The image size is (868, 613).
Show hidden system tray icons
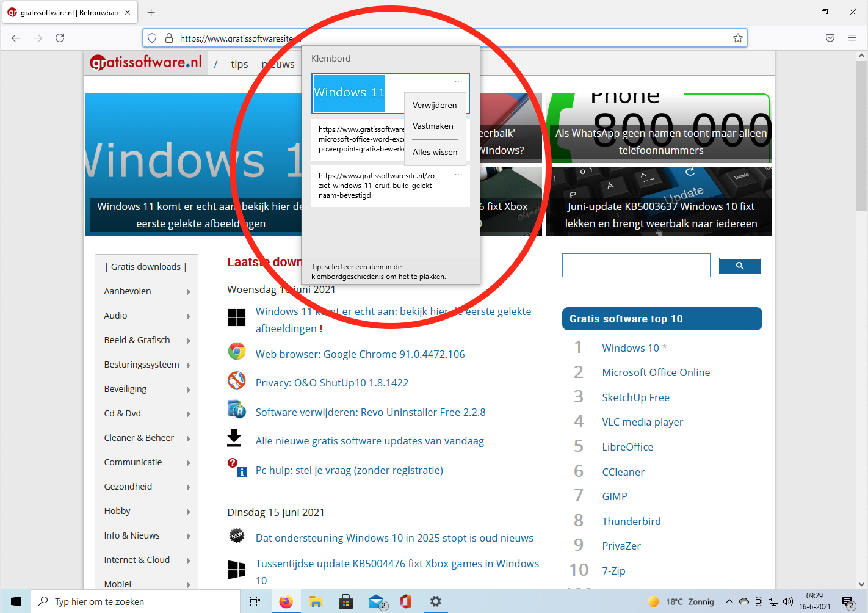[729, 601]
